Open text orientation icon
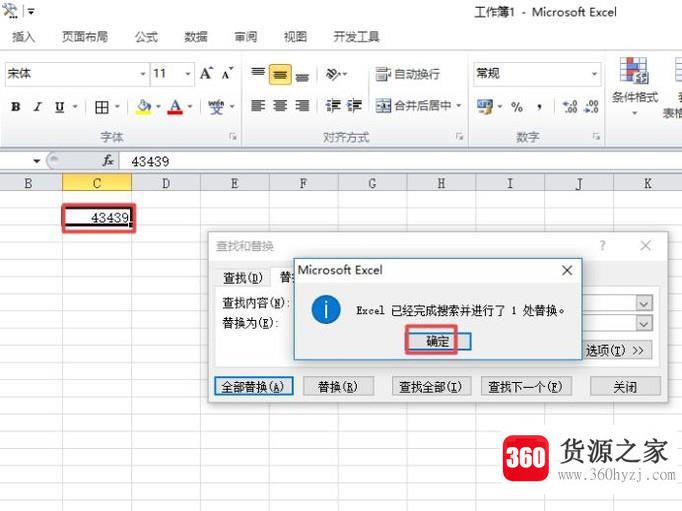 (333, 74)
